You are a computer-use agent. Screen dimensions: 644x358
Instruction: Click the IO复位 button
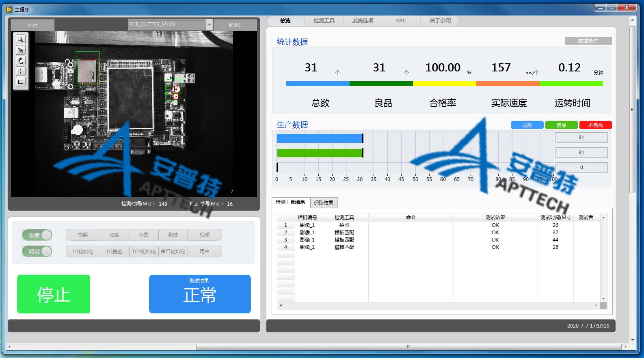tap(115, 251)
